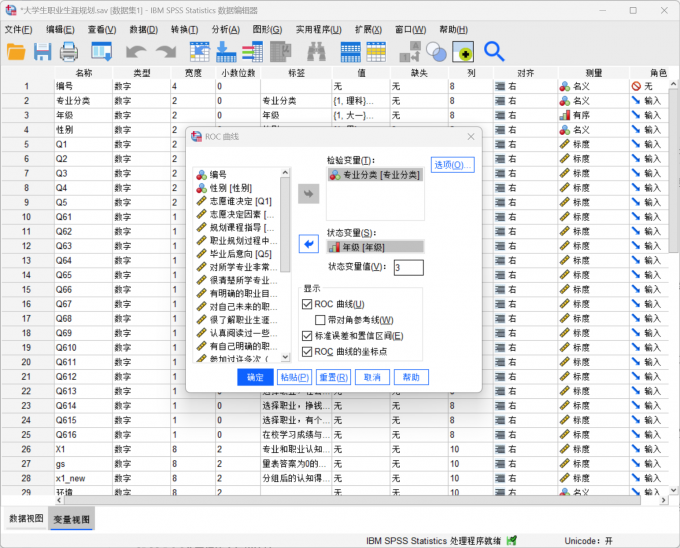Click the Value labels circles icon
680x548 pixels.
pyautogui.click(x=436, y=52)
